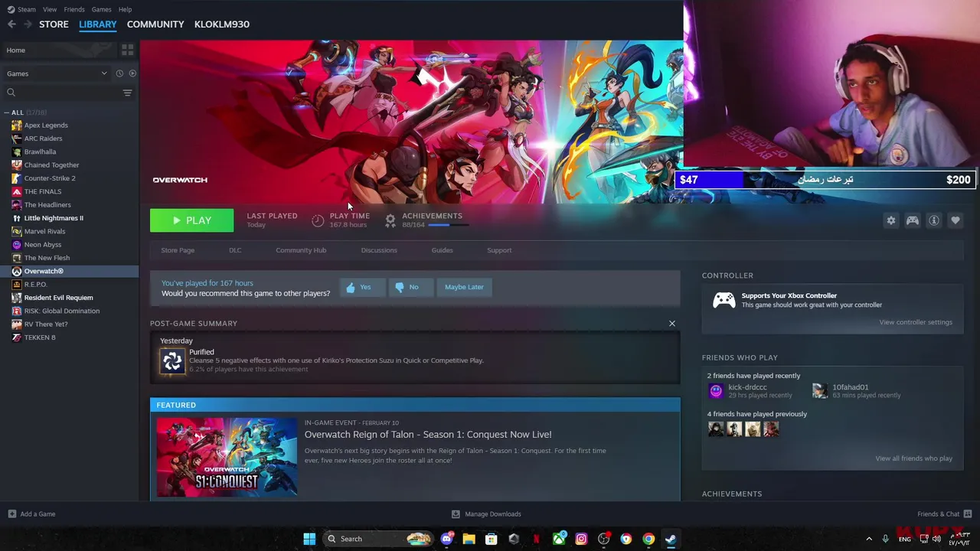Open the Purified achievement icon

[x=172, y=360]
